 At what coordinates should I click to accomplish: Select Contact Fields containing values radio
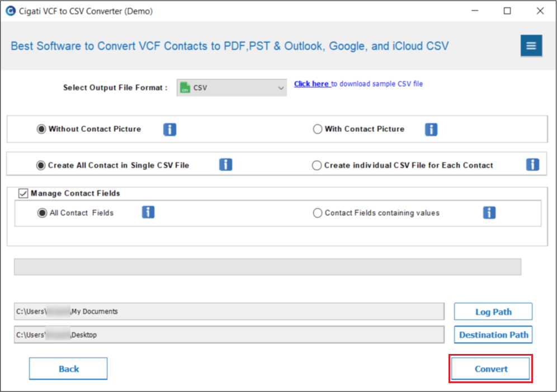pos(317,212)
